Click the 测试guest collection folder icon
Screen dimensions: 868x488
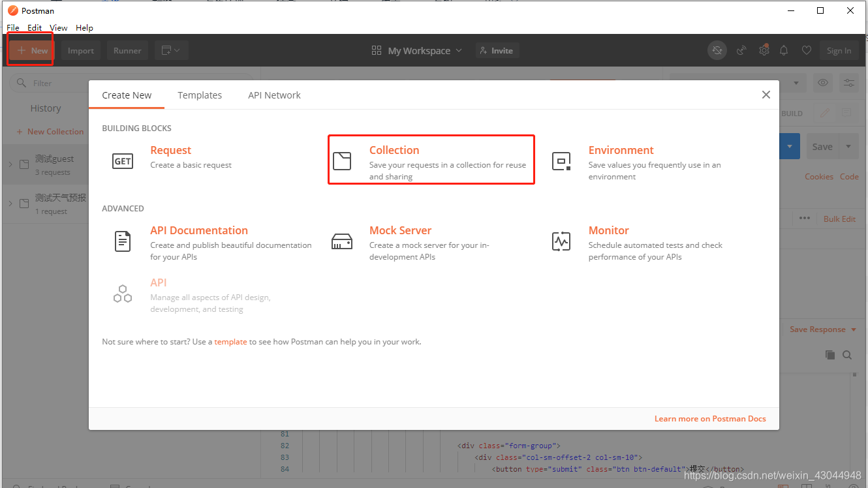[x=24, y=164]
